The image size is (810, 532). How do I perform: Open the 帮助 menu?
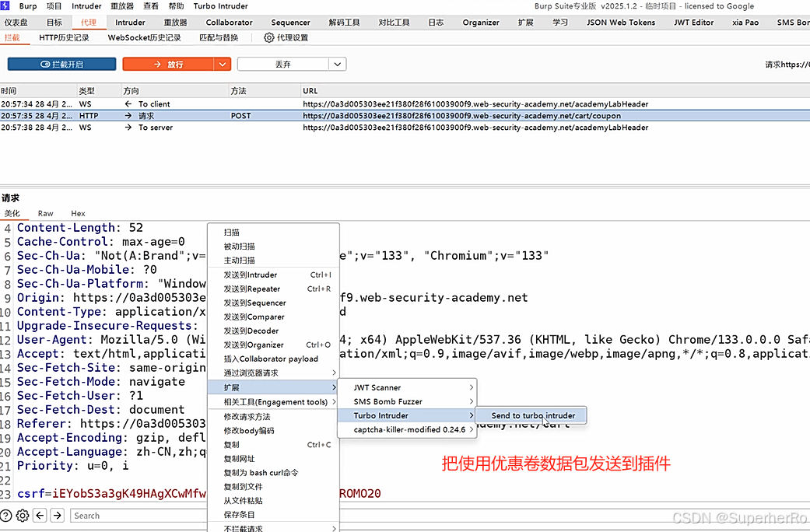[x=176, y=6]
